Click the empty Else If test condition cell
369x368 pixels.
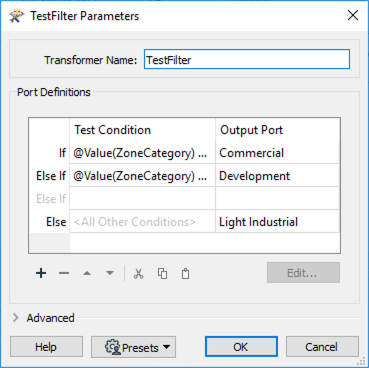coord(143,199)
